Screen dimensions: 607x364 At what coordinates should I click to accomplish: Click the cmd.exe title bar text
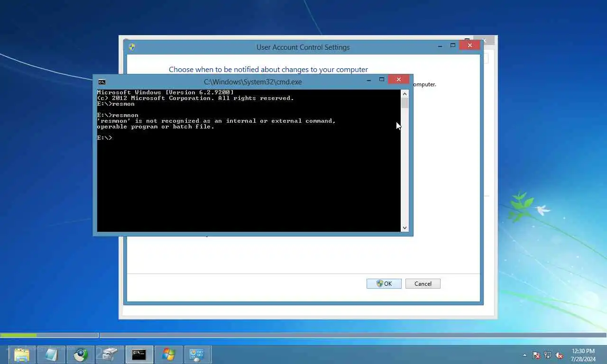tap(253, 82)
